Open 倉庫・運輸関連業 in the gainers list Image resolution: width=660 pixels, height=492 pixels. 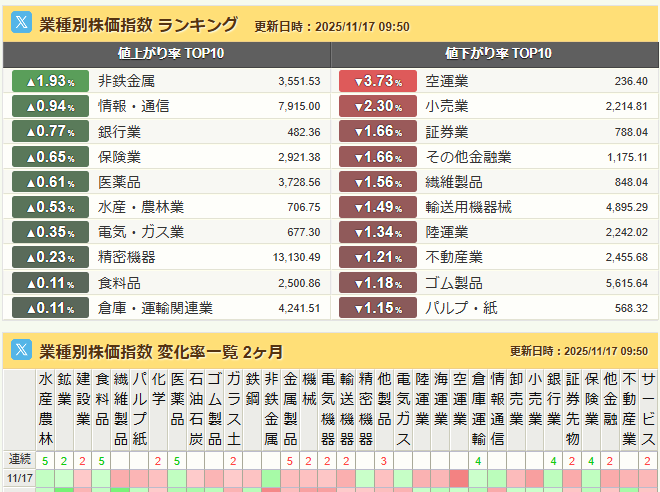click(155, 308)
